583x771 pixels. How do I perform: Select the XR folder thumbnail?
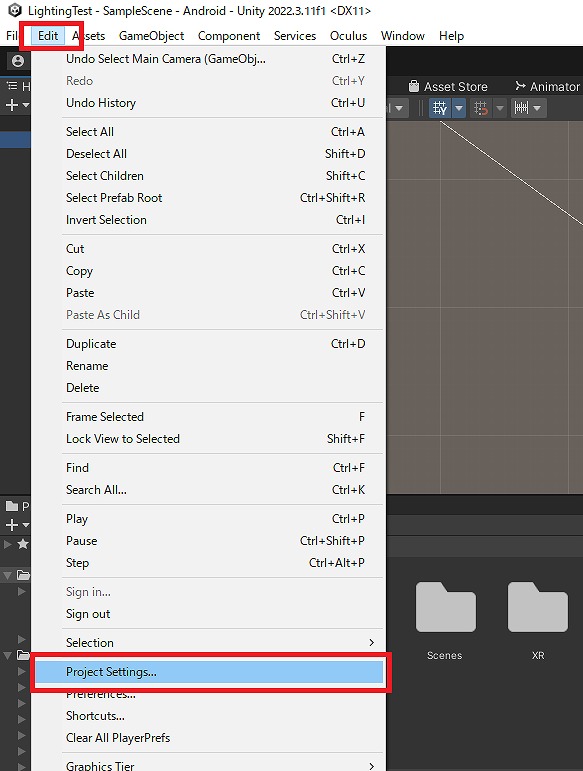pyautogui.click(x=538, y=607)
